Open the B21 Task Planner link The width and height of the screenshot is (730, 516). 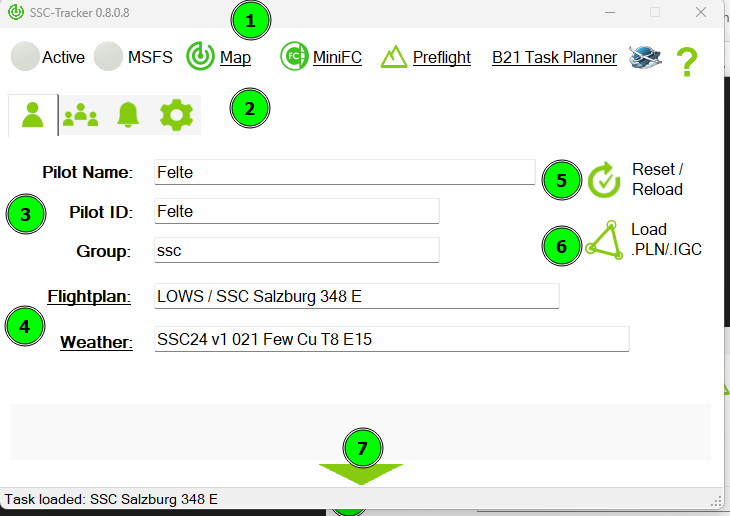(x=554, y=58)
